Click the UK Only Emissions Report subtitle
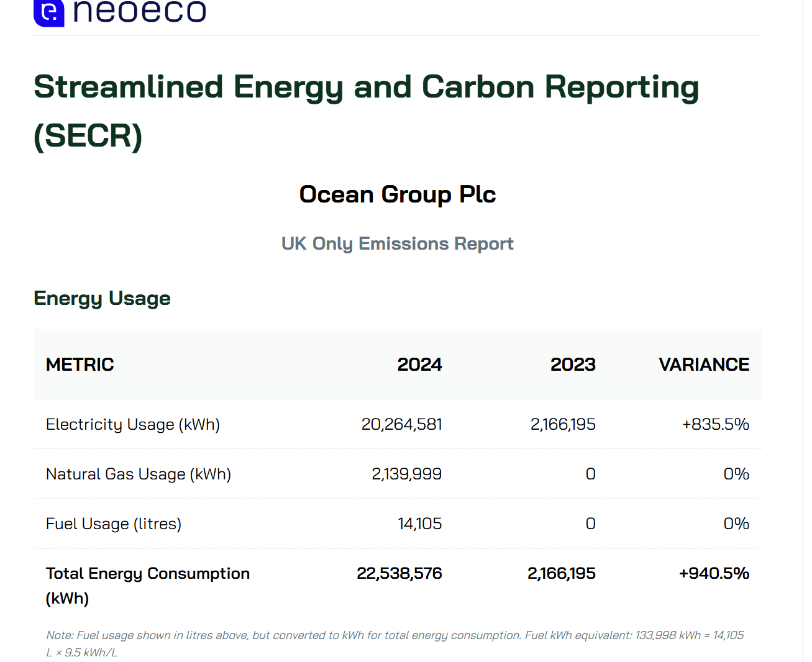Screen dimensions: 812x662 tap(398, 243)
